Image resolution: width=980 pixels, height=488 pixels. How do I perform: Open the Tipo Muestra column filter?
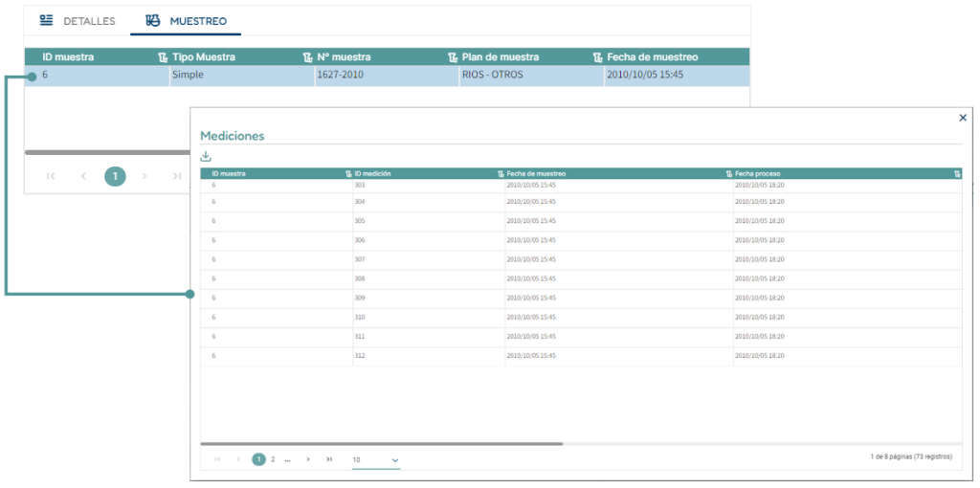tap(307, 57)
